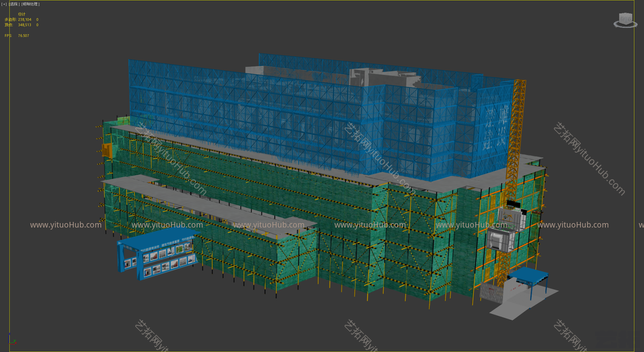This screenshot has width=644, height=352.
Task: Click the 多边形 polygons label
Action: pos(10,19)
